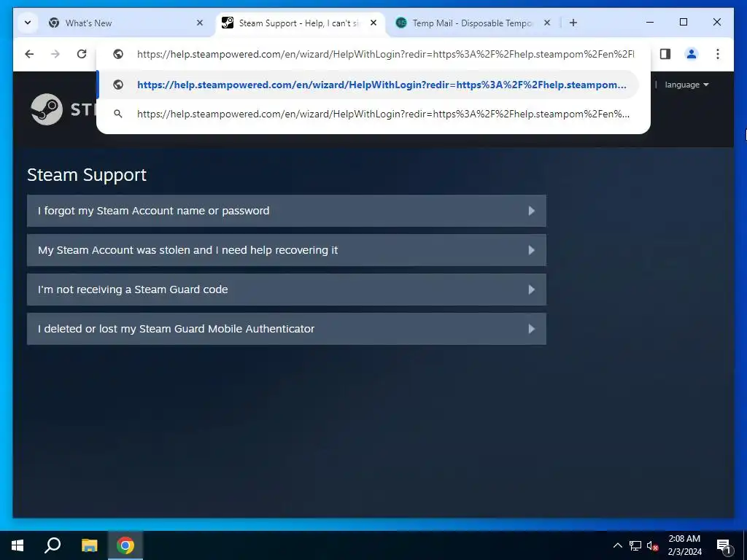Close the What's New tab
The width and height of the screenshot is (747, 560).
tap(200, 23)
